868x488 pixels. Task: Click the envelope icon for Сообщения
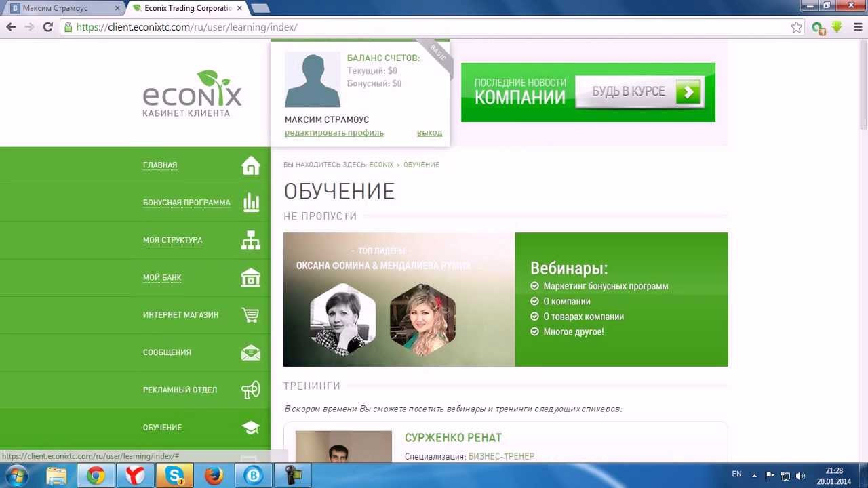point(251,352)
